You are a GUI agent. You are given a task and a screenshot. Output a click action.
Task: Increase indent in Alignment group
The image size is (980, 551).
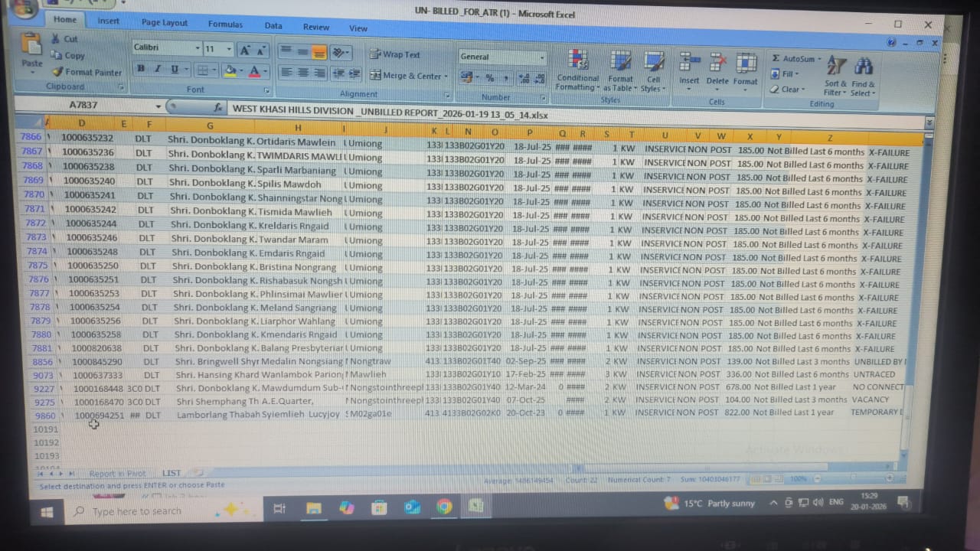point(354,73)
